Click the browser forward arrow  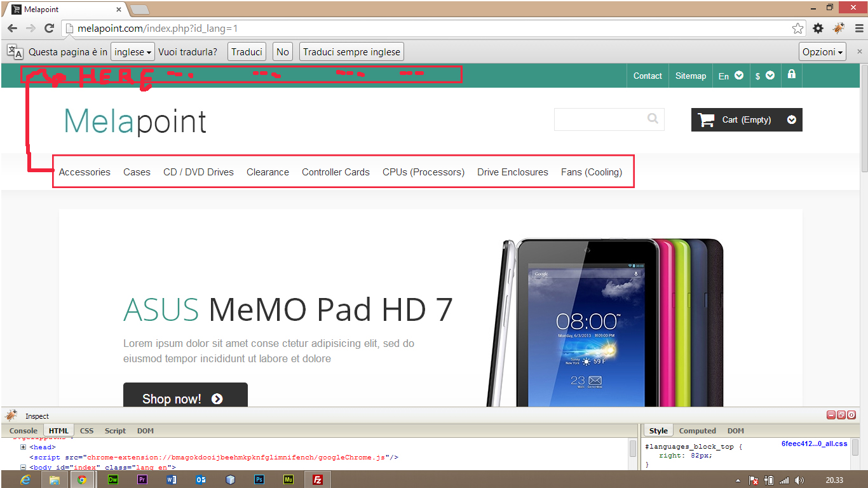coord(31,28)
